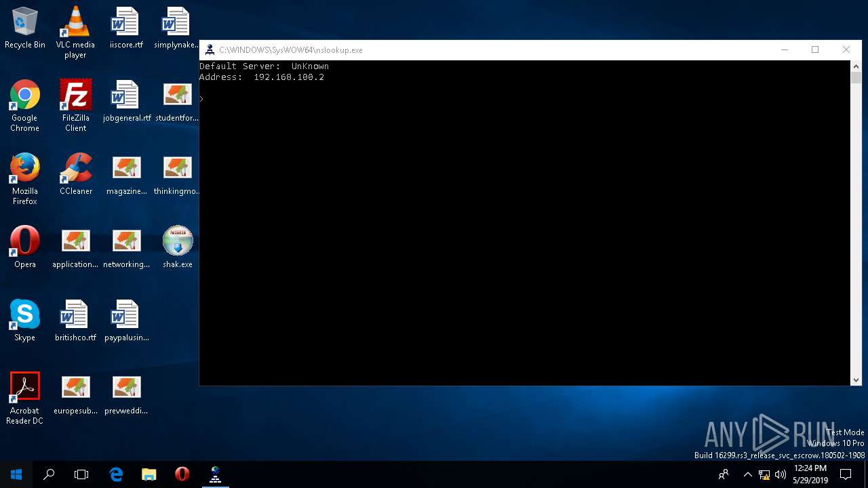Select the britishco.rtf document icon

(75, 321)
